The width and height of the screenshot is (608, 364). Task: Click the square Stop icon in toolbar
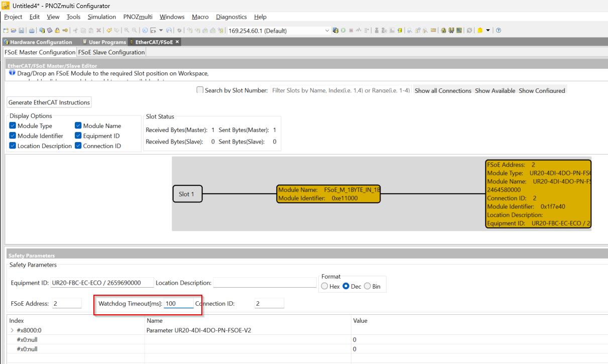(351, 31)
